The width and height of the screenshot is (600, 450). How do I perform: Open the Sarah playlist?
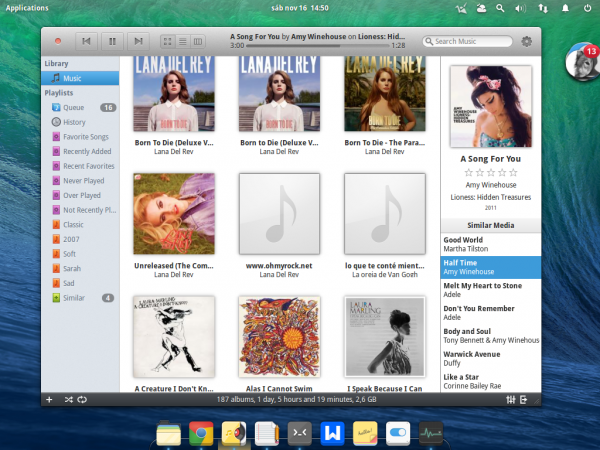click(x=80, y=269)
